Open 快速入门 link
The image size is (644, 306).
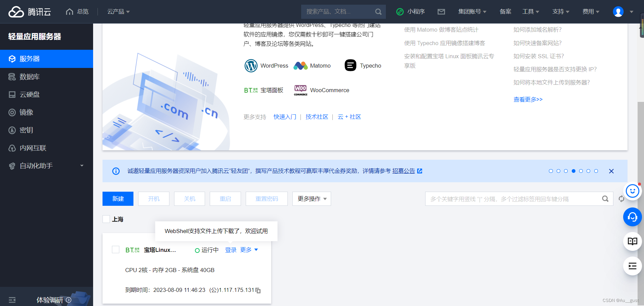285,117
